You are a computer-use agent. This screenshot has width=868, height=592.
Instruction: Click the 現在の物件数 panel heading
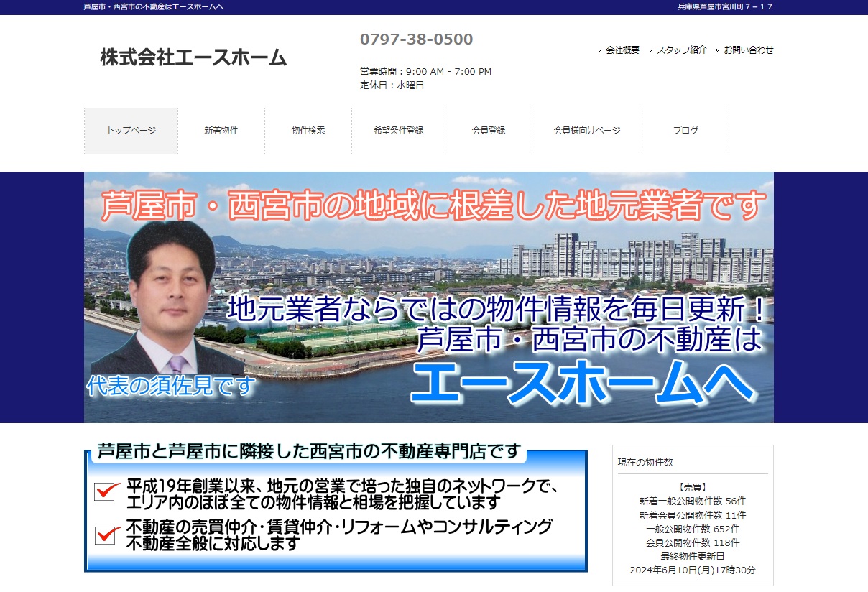click(645, 462)
